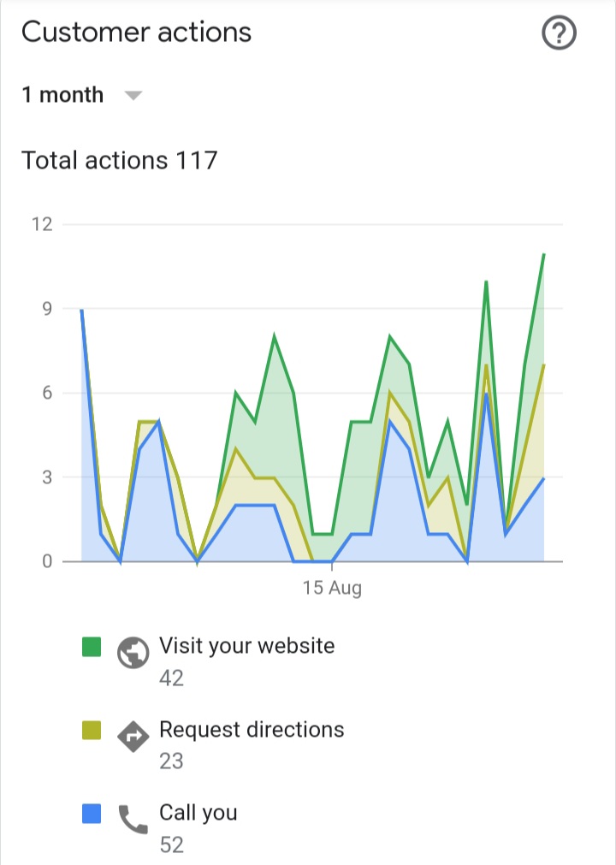The height and width of the screenshot is (865, 616).
Task: Click the calls count 52
Action: pos(171,844)
